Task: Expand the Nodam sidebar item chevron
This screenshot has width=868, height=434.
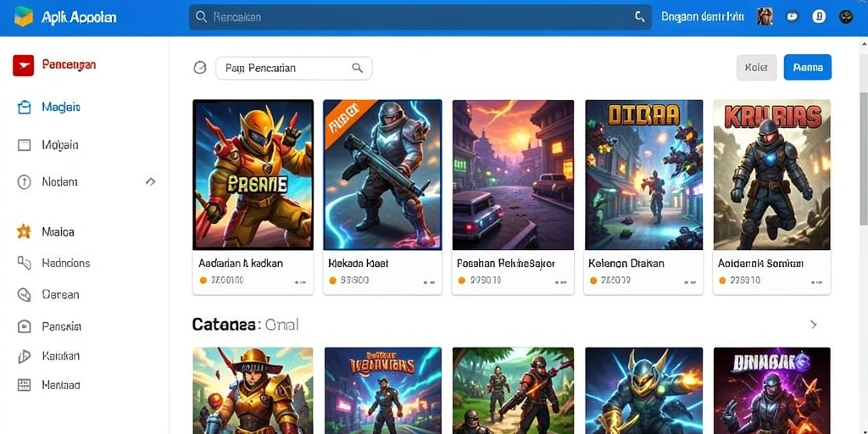Action: (150, 181)
